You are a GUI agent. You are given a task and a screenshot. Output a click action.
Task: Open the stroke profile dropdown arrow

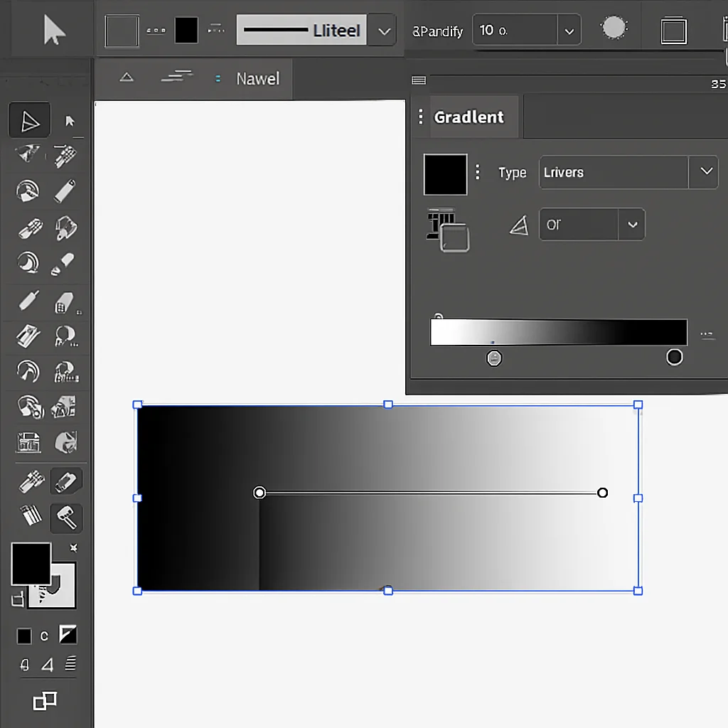click(384, 31)
